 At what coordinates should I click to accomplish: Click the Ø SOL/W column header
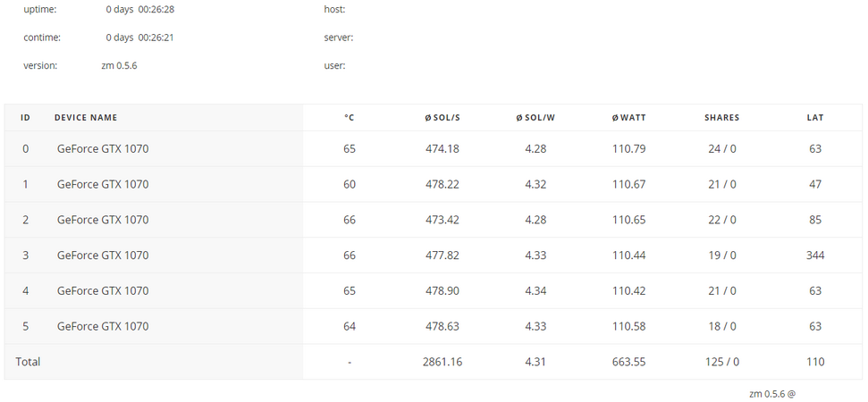point(535,118)
